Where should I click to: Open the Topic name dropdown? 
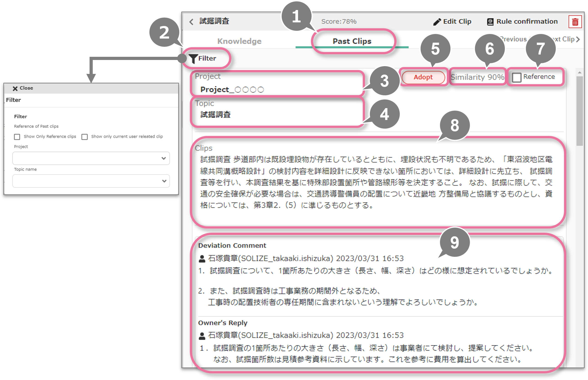click(91, 181)
